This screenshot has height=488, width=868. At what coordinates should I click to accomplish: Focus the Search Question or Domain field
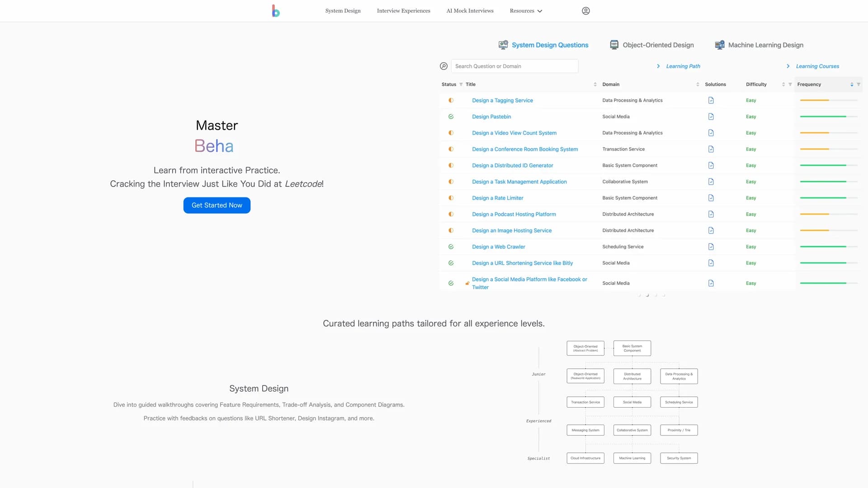(x=514, y=66)
